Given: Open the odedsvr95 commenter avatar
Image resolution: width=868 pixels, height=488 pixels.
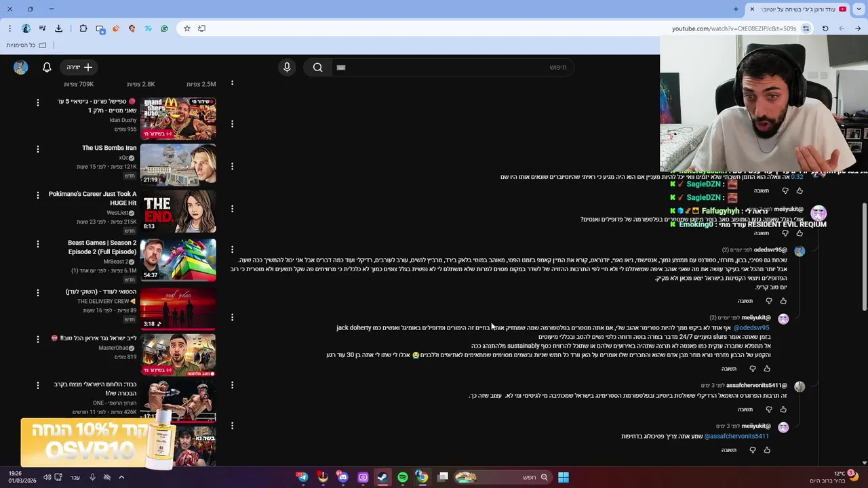Looking at the screenshot, I should pyautogui.click(x=800, y=251).
